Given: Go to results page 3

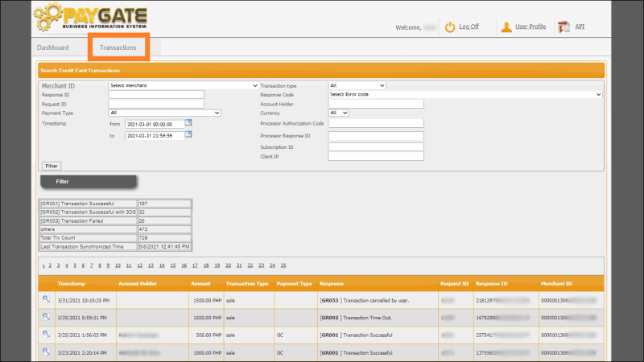Looking at the screenshot, I should pos(58,265).
